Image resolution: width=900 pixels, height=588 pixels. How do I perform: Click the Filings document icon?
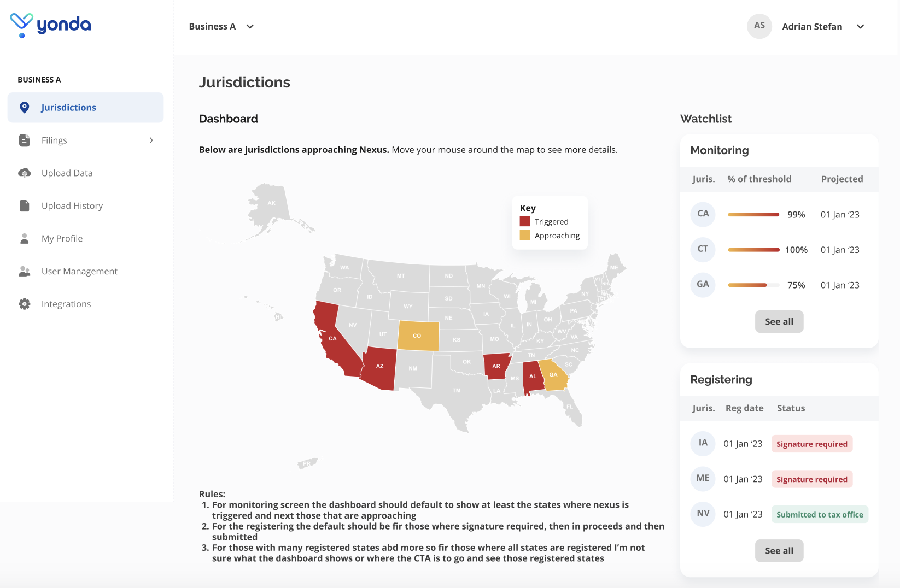click(25, 140)
